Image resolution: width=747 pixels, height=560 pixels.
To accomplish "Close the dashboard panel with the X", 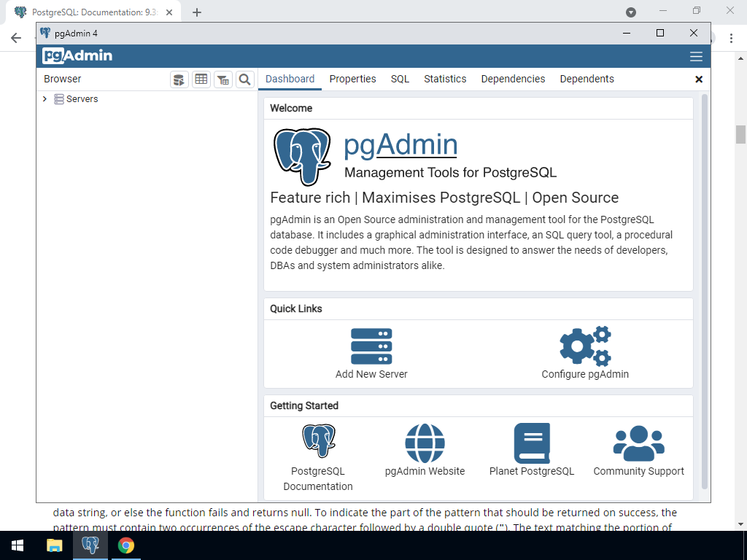I will 699,79.
